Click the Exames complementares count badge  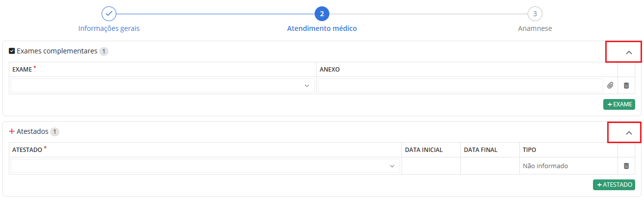[104, 51]
